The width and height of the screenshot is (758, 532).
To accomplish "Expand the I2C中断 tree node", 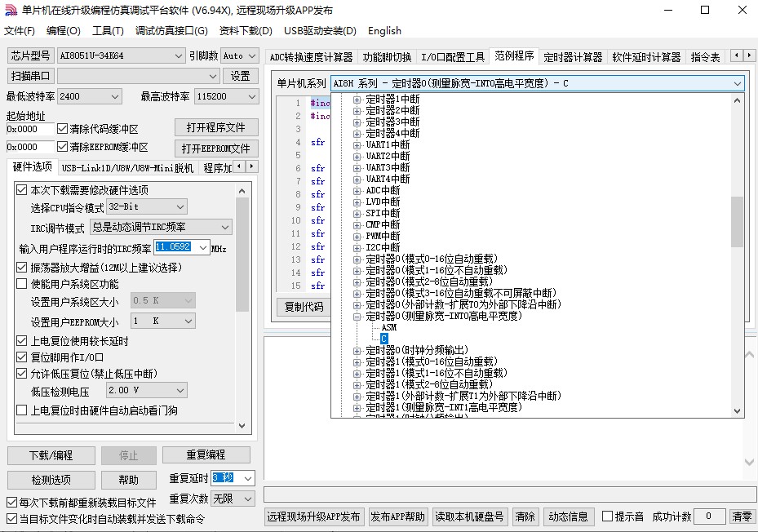I will [357, 247].
